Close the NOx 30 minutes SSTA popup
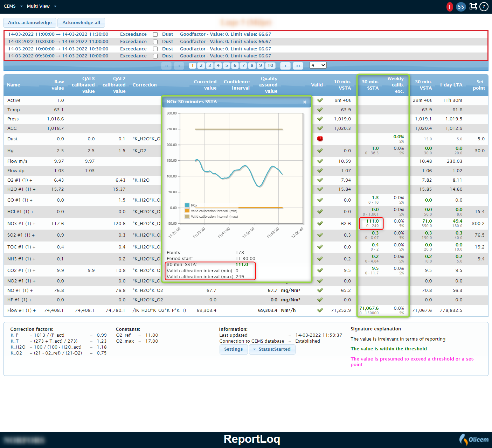The image size is (492, 448). (305, 102)
